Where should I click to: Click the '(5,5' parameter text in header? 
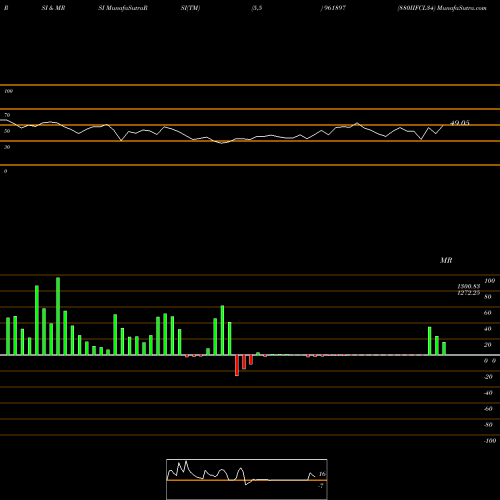pos(257,8)
